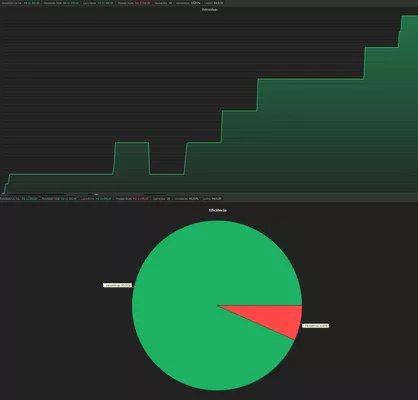Click the white label attached to the red slice

[x=316, y=326]
